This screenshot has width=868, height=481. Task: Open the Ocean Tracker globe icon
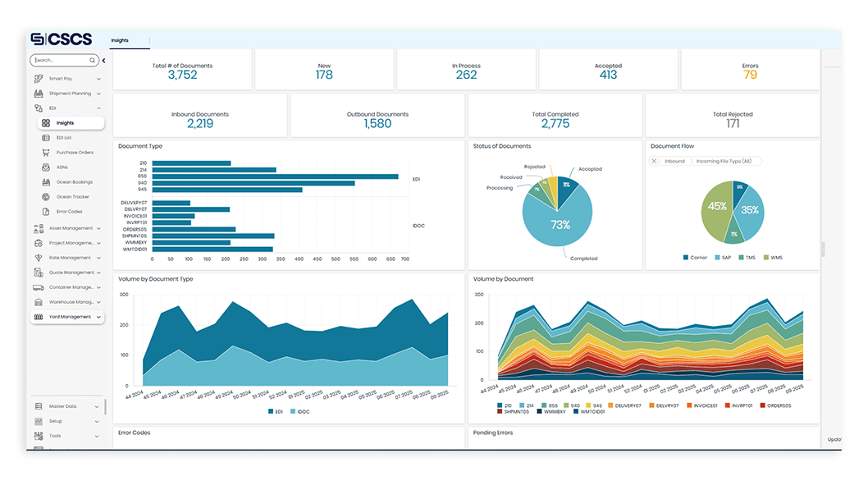46,197
